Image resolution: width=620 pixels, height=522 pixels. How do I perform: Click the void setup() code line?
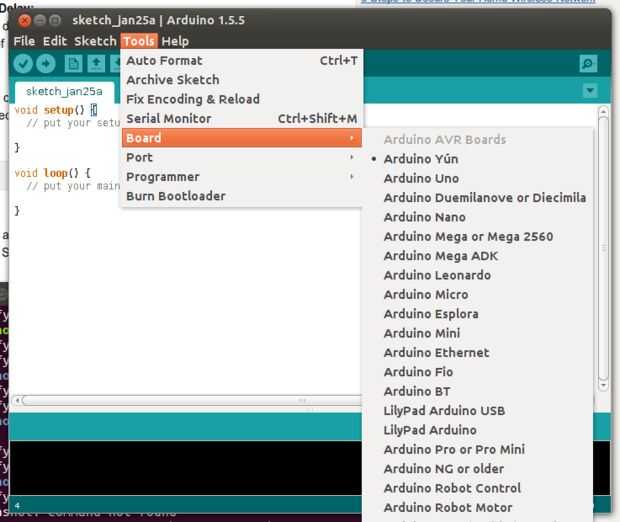click(x=55, y=110)
